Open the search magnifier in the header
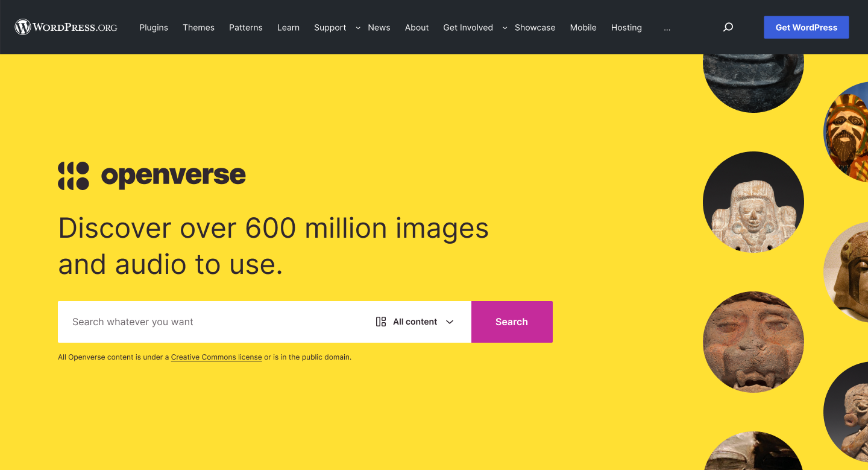Image resolution: width=868 pixels, height=470 pixels. [728, 27]
